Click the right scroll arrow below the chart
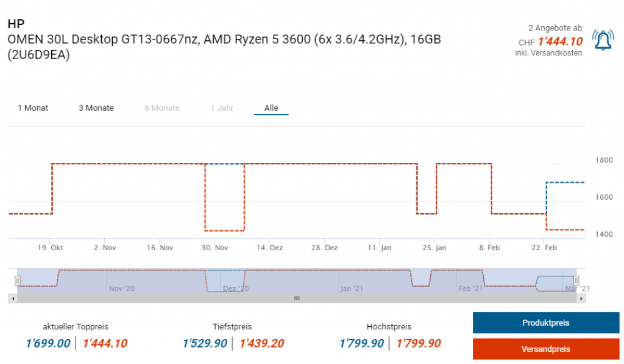Screen dimensions: 624x364 click(581, 298)
